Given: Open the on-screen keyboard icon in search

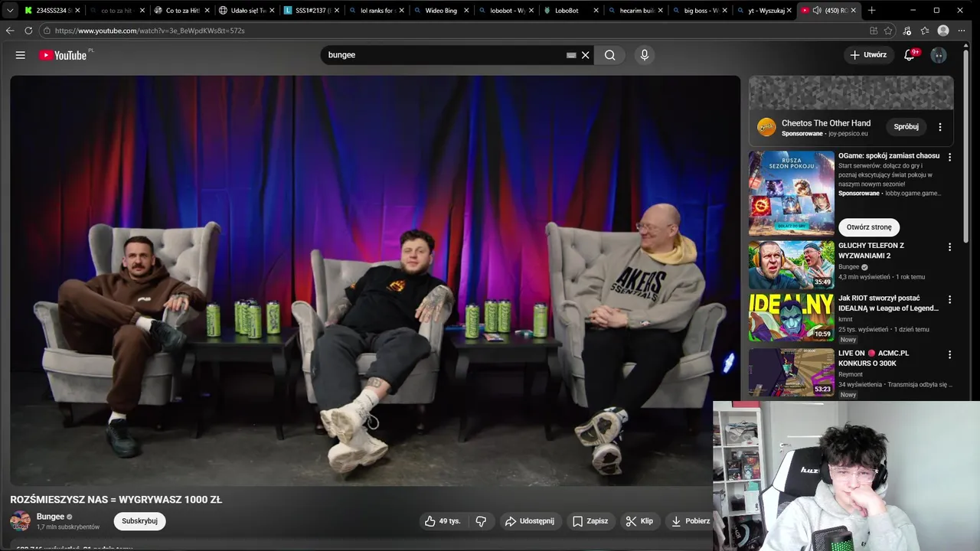Looking at the screenshot, I should (571, 55).
